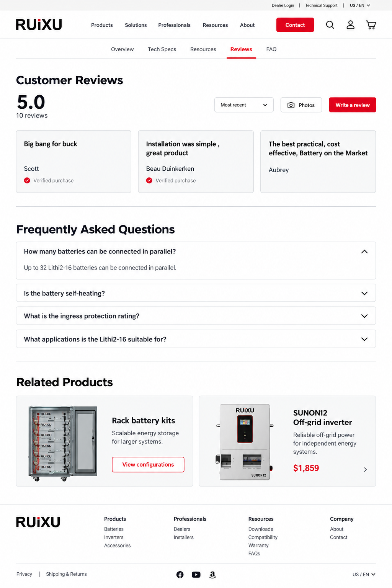Image resolution: width=392 pixels, height=588 pixels.
Task: Switch to the Resources sub-tab
Action: 203,49
